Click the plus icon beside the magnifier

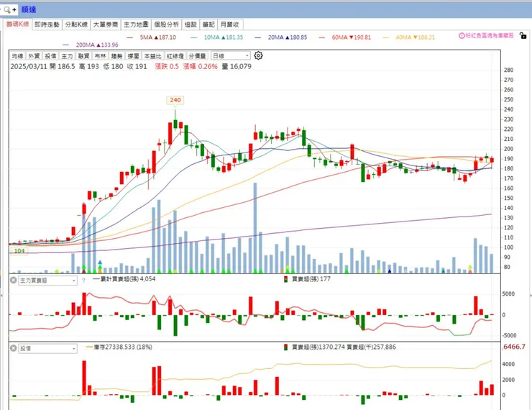[x=14, y=10]
